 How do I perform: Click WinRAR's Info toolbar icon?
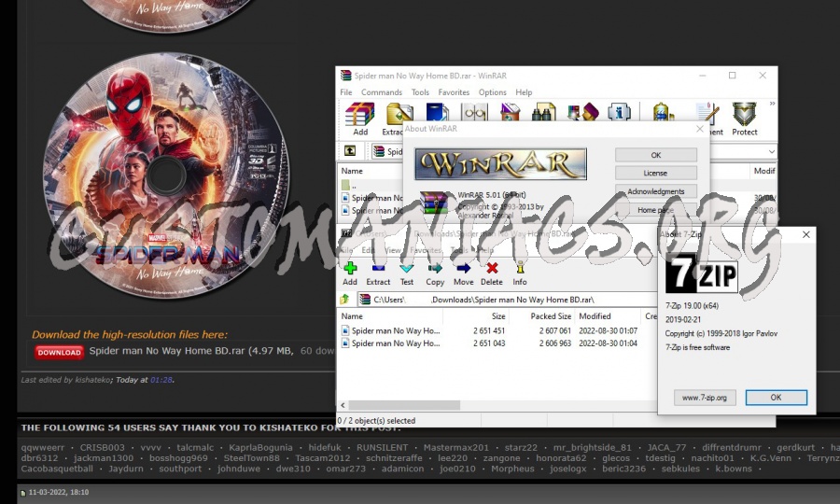pyautogui.click(x=619, y=113)
